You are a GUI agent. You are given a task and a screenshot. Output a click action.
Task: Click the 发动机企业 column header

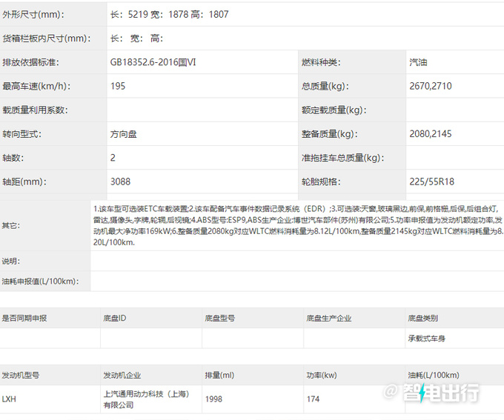[122, 376]
